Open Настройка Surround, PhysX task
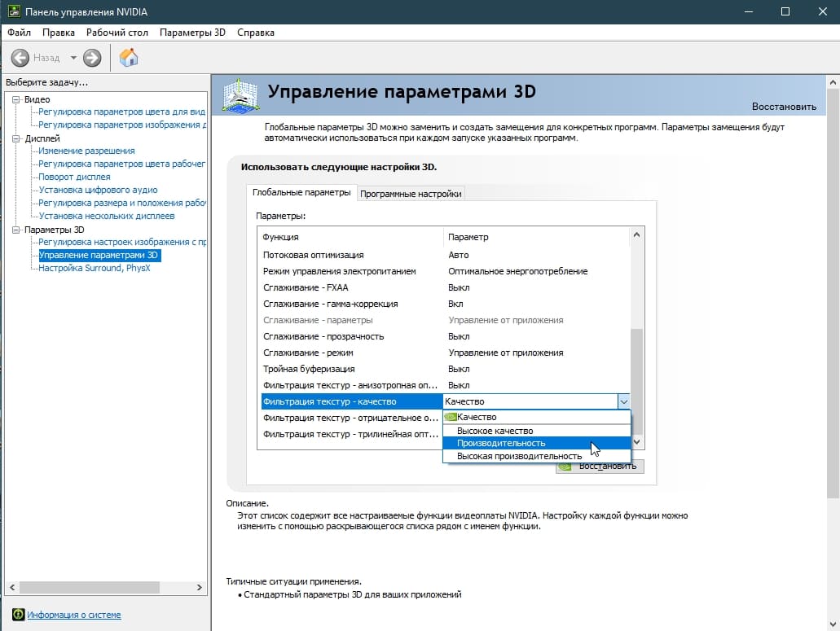Viewport: 840px width, 631px height. [94, 268]
